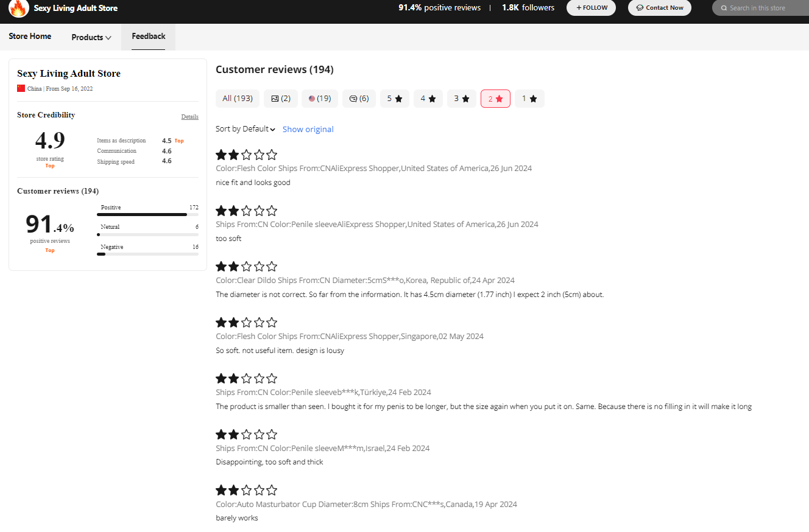
Task: Filter by 4 star reviews
Action: 428,99
